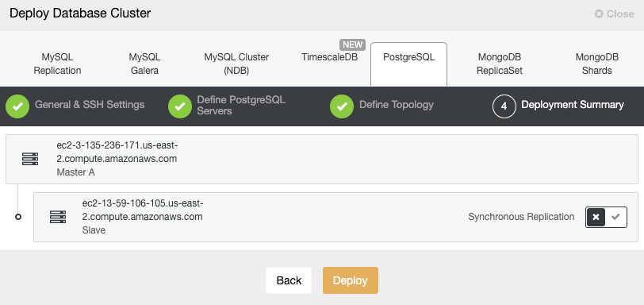Select the MongoDB Shards tab

[x=596, y=64]
